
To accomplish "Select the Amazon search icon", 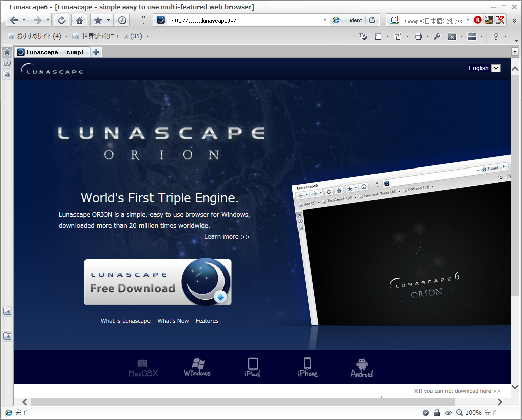I will click(488, 20).
